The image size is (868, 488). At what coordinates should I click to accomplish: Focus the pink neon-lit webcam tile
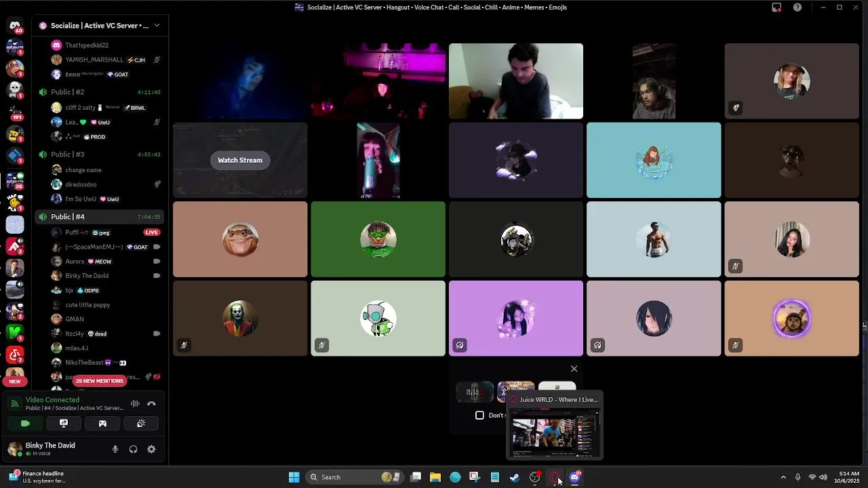(x=378, y=81)
